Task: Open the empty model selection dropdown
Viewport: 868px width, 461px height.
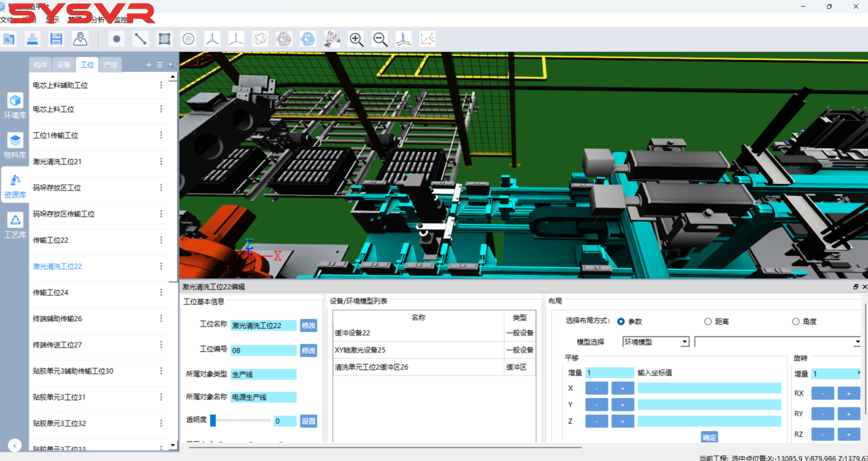Action: coord(778,342)
